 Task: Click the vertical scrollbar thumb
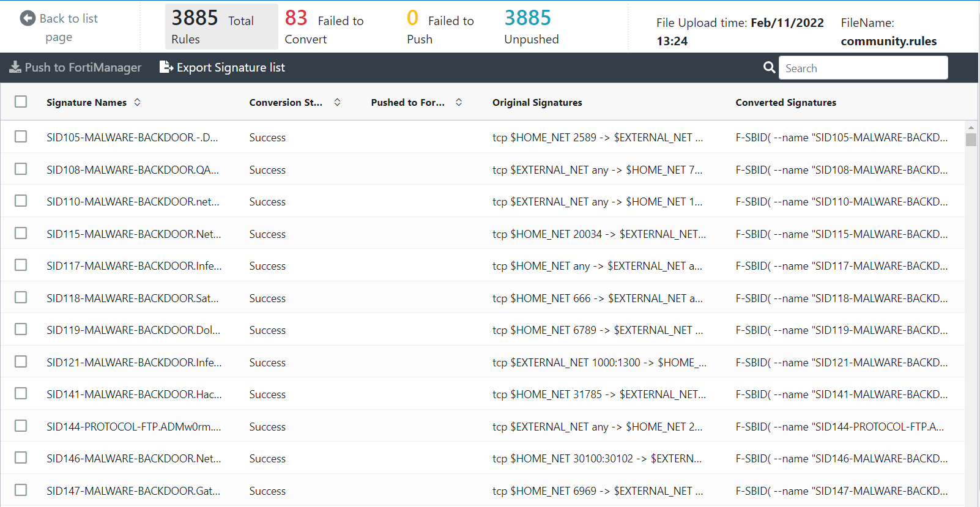pos(971,139)
